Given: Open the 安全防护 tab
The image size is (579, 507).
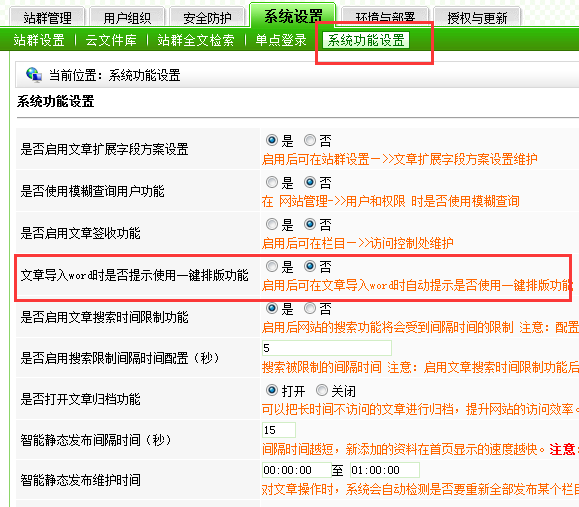Looking at the screenshot, I should pos(207,17).
